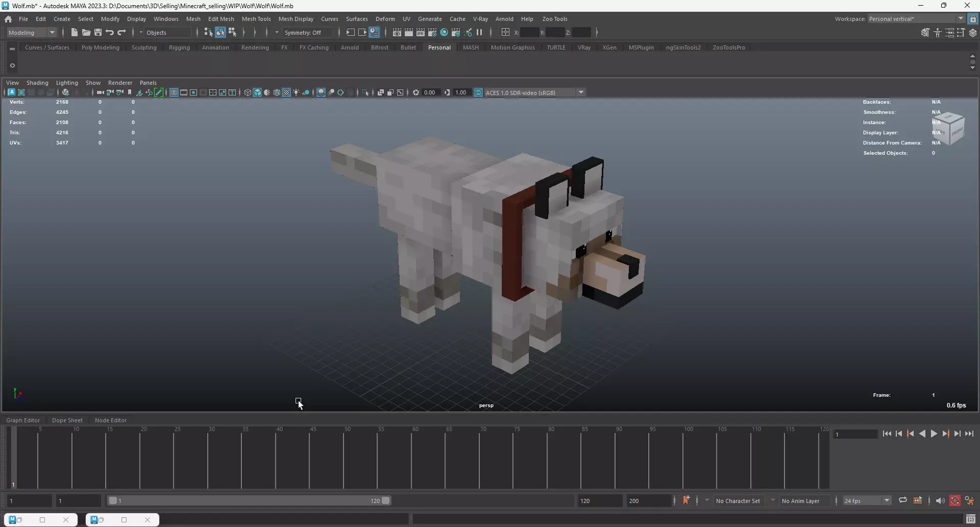The image size is (980, 527).
Task: Pause viewport display with pause icon
Action: pos(479,32)
